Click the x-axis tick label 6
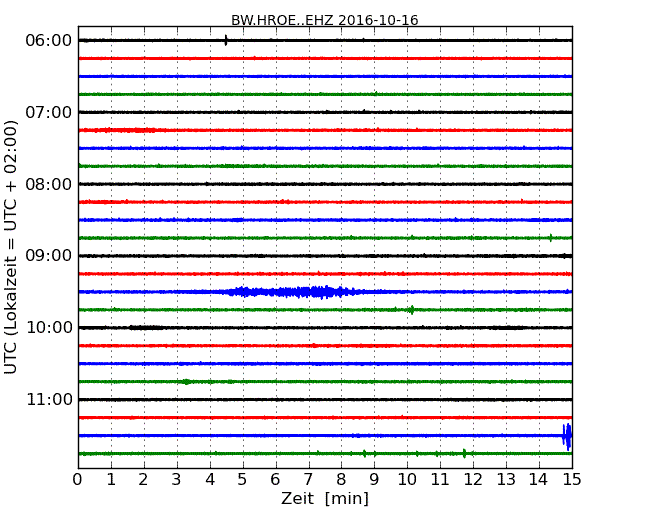This screenshot has height=520, width=650. 275,480
